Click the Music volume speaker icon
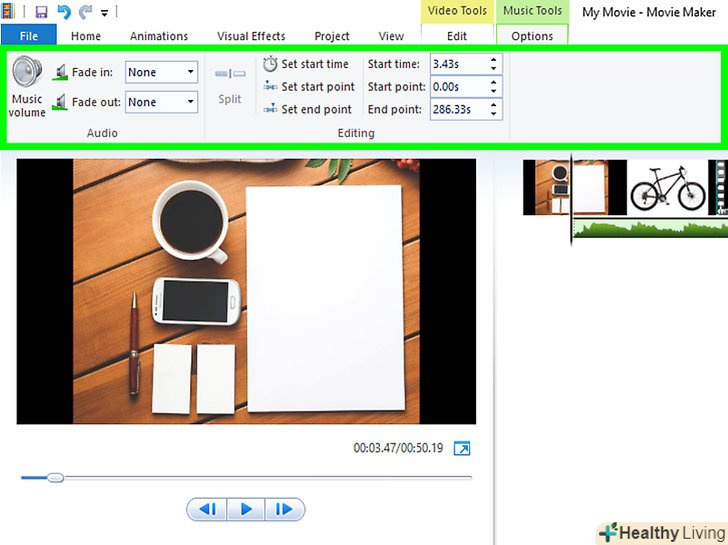This screenshot has width=728, height=545. coord(27,73)
